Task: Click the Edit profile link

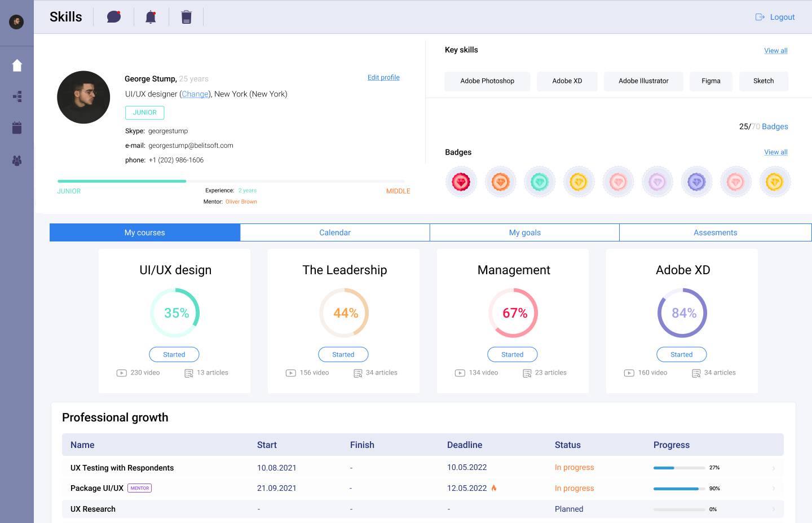Action: tap(383, 77)
